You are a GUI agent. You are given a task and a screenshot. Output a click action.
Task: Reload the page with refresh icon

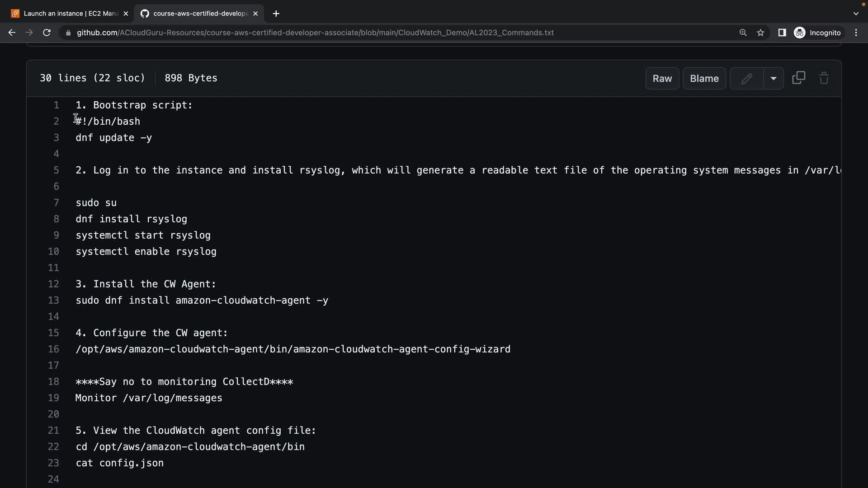[47, 33]
